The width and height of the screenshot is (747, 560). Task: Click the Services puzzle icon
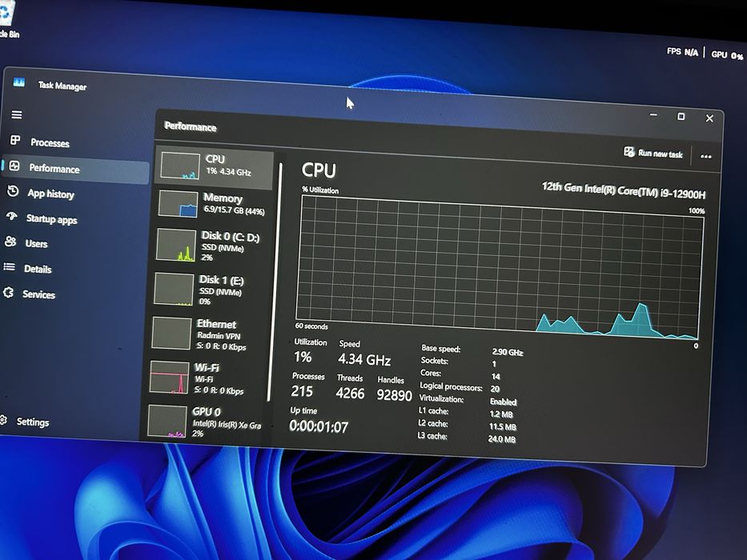tap(8, 292)
